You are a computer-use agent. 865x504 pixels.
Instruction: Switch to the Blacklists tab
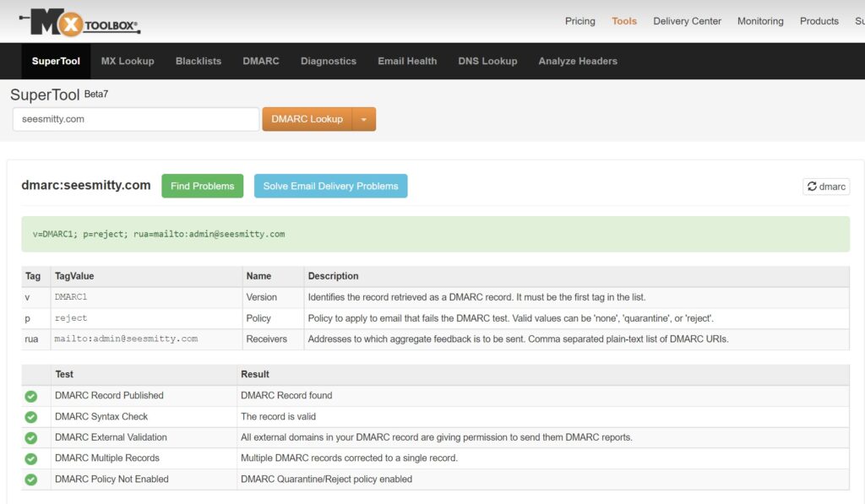[199, 62]
